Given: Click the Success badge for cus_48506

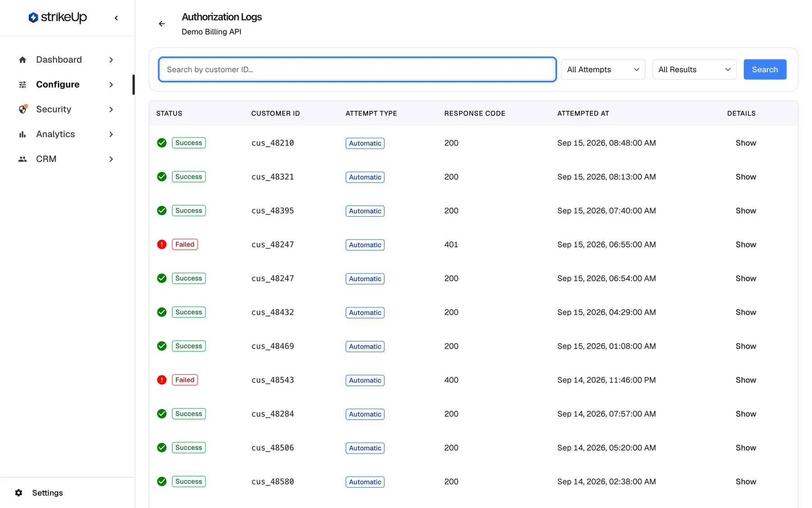Looking at the screenshot, I should [x=189, y=447].
